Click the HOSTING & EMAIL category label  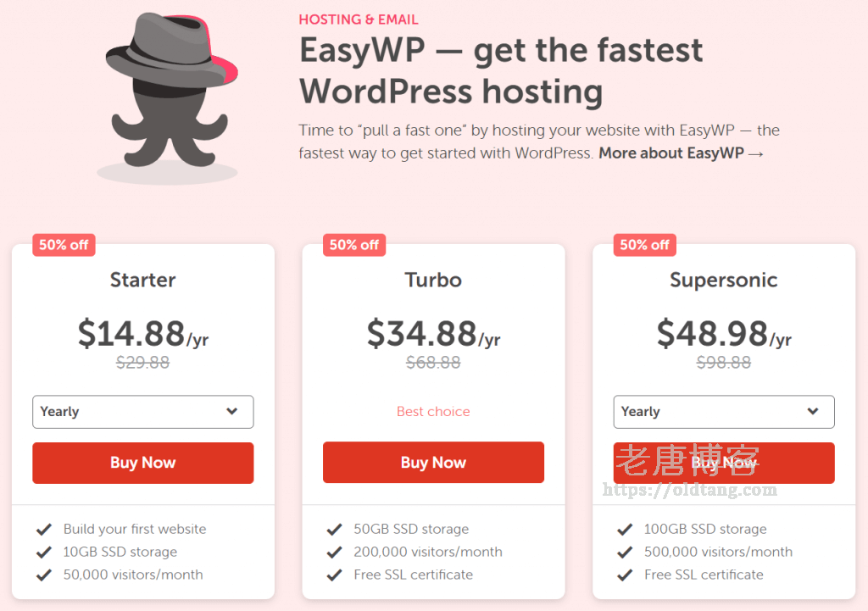coord(359,19)
